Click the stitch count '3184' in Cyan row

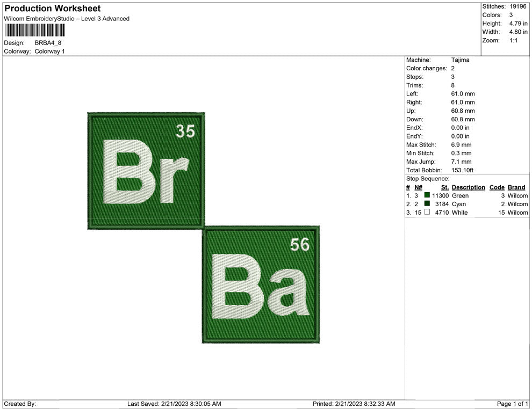click(442, 204)
